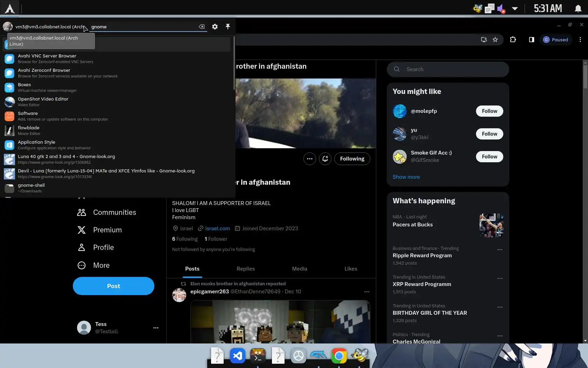Switch to Likes tab

[351, 269]
